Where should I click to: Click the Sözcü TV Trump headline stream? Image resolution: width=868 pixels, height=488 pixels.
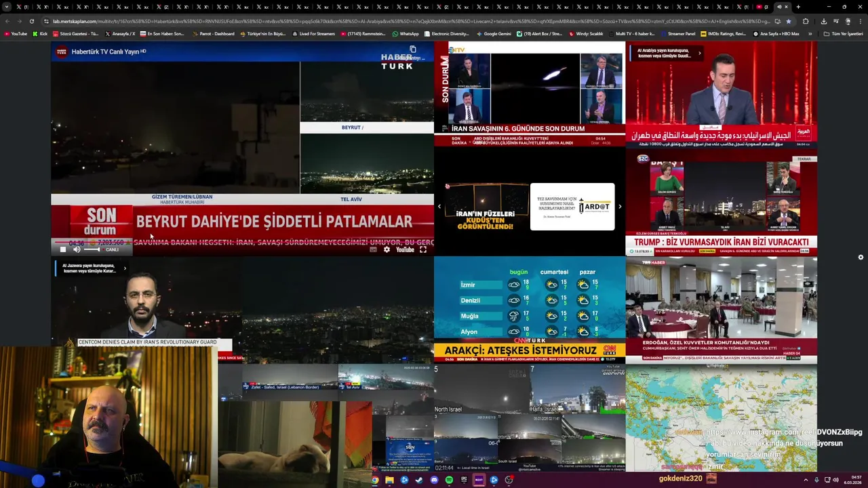click(721, 202)
